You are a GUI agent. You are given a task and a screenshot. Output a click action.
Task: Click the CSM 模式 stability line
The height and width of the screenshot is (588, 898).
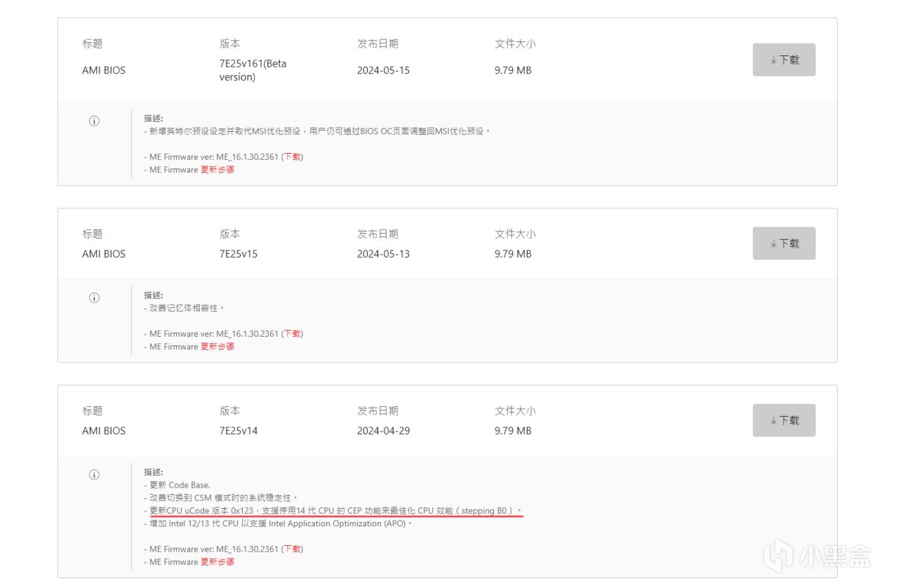[221, 497]
